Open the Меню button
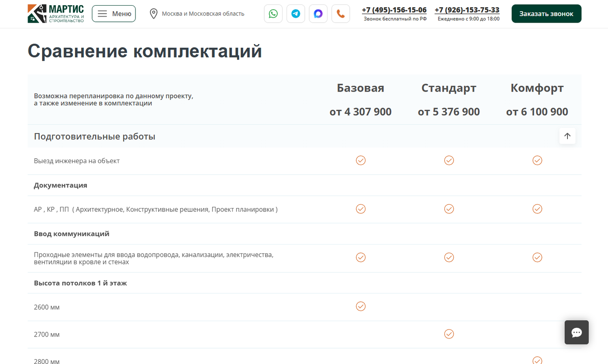 point(114,14)
